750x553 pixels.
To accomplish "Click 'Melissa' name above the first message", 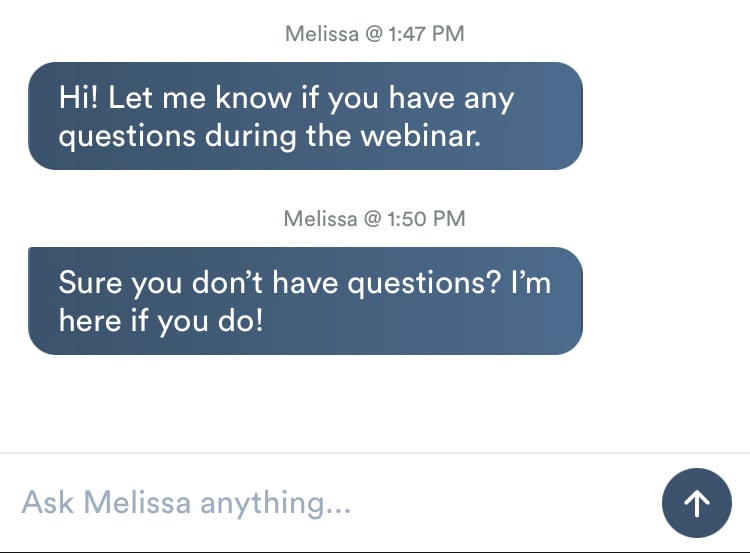I will click(x=320, y=34).
